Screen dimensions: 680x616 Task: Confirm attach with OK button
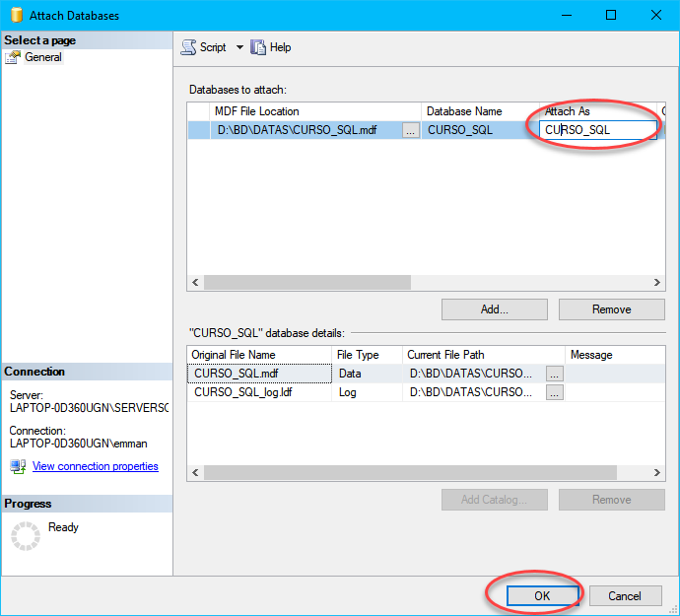pyautogui.click(x=542, y=595)
